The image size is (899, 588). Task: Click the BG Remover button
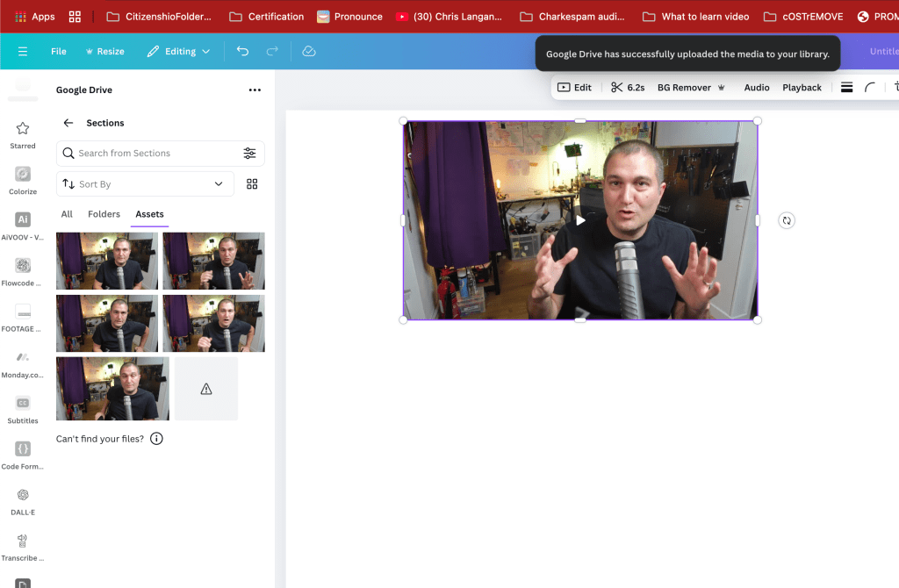click(691, 87)
